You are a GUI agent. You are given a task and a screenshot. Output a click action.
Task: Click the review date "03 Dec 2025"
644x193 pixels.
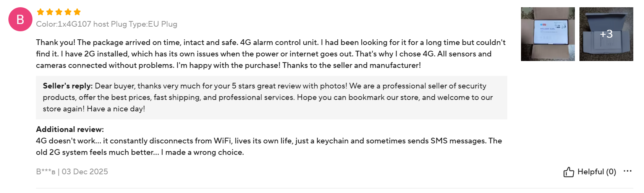[85, 172]
